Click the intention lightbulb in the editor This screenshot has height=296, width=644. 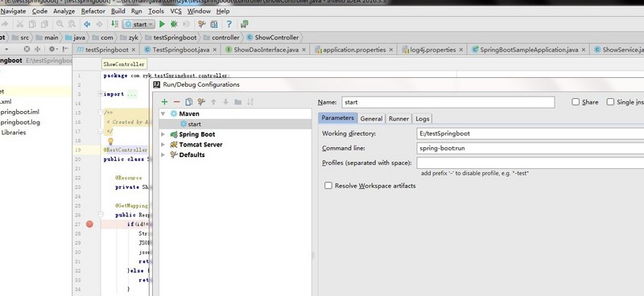point(110,142)
